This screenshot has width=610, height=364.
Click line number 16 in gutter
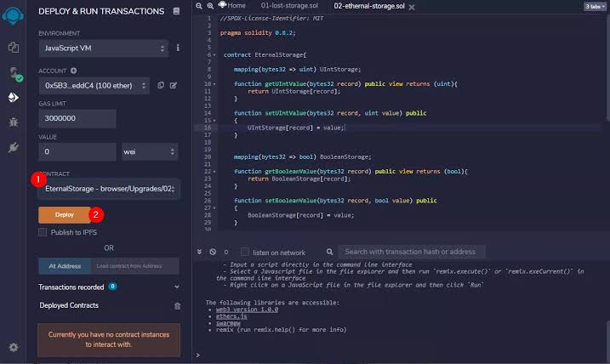coord(208,128)
